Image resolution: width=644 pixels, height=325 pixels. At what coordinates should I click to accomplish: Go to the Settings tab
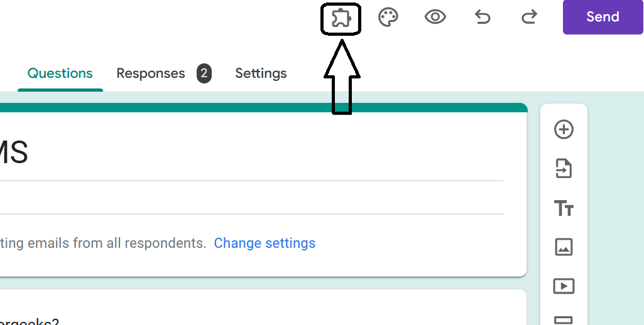[x=261, y=73]
